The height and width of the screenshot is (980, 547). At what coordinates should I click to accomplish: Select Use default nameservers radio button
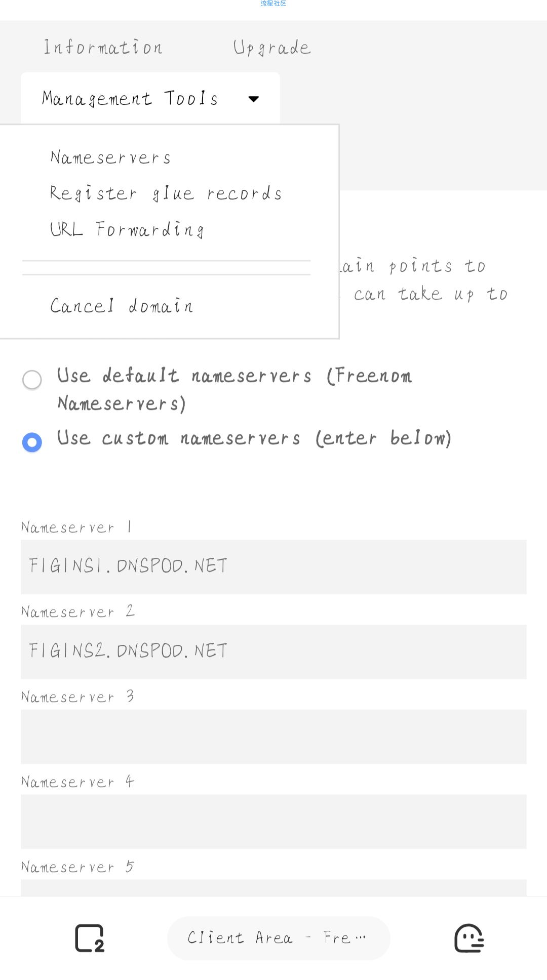(x=32, y=380)
